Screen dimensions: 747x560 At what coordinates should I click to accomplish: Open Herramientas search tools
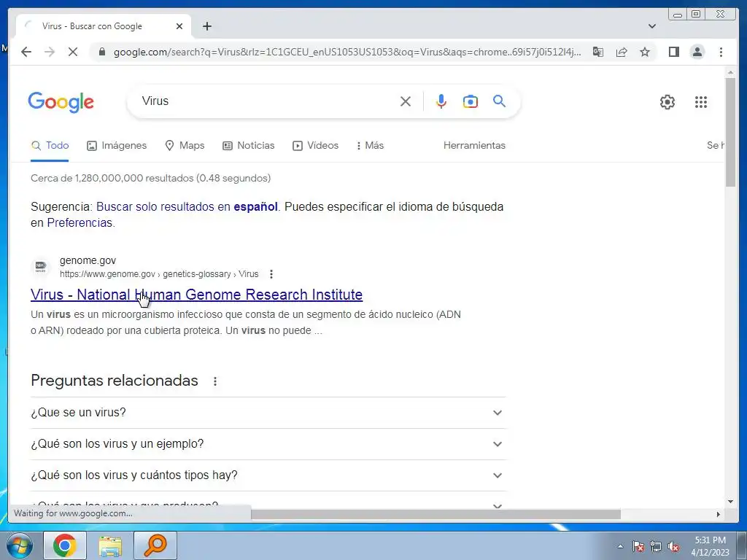pos(474,145)
